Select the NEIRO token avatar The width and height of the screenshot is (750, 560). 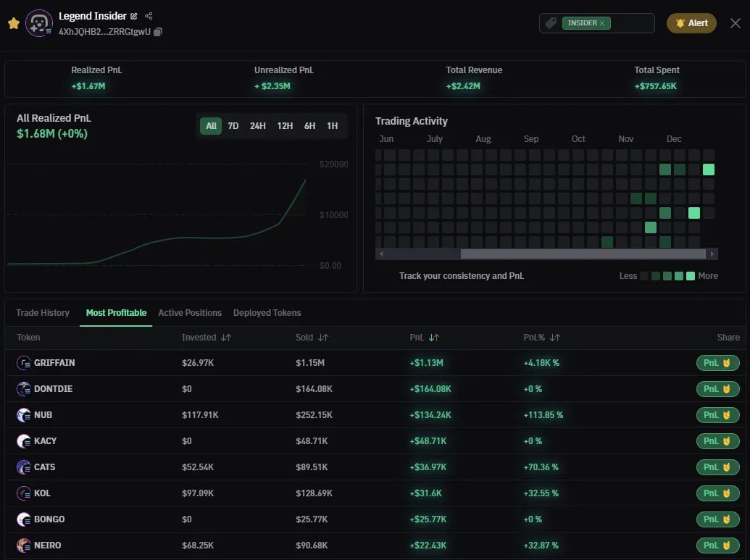pos(23,545)
